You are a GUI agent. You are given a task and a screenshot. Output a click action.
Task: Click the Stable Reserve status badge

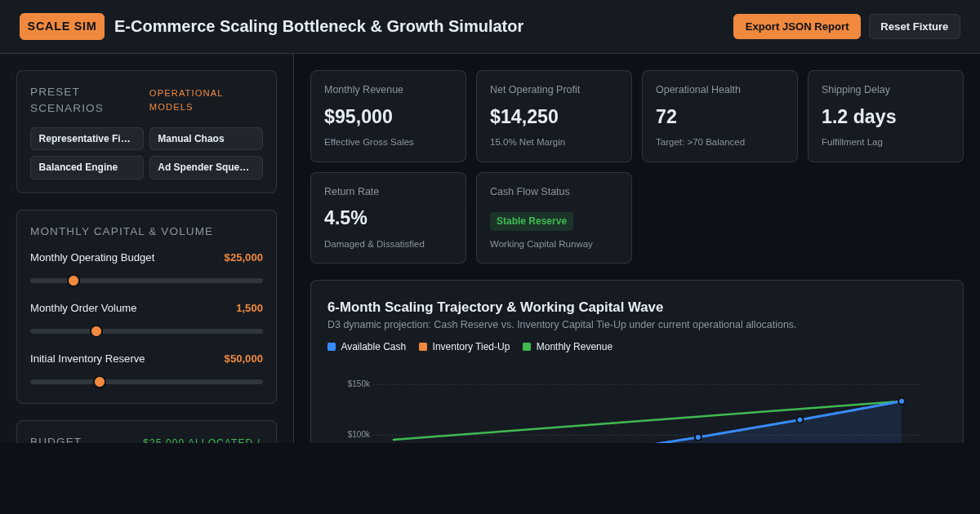pyautogui.click(x=532, y=221)
